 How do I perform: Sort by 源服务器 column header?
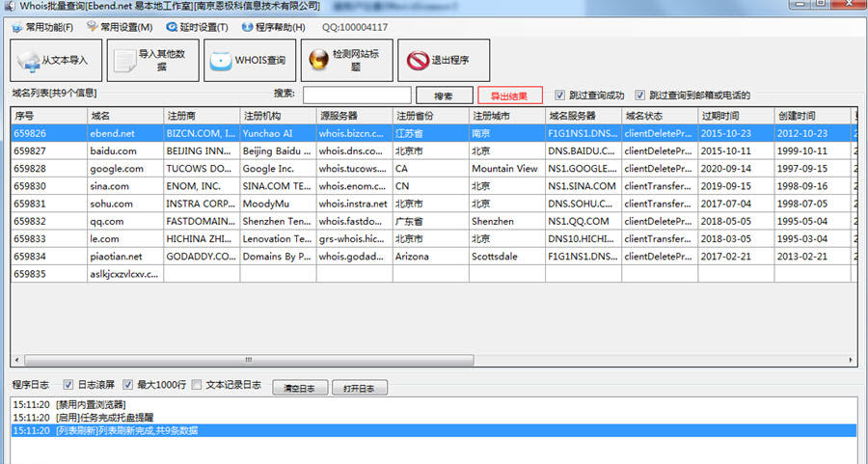[354, 116]
